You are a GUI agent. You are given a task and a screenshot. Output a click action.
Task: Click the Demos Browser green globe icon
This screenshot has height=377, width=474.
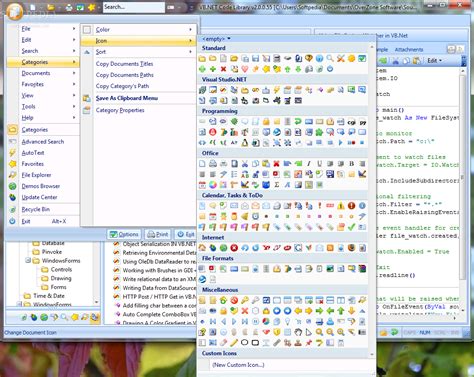click(13, 186)
